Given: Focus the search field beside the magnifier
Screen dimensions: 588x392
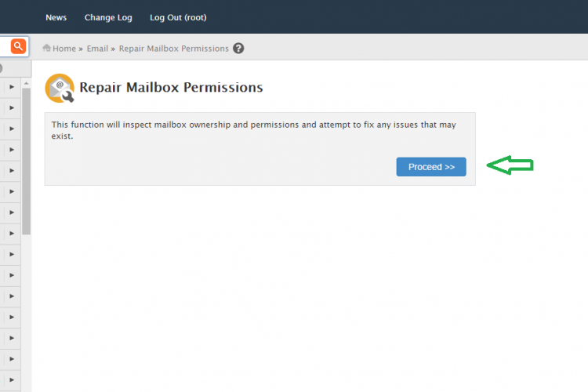Looking at the screenshot, I should [x=5, y=46].
